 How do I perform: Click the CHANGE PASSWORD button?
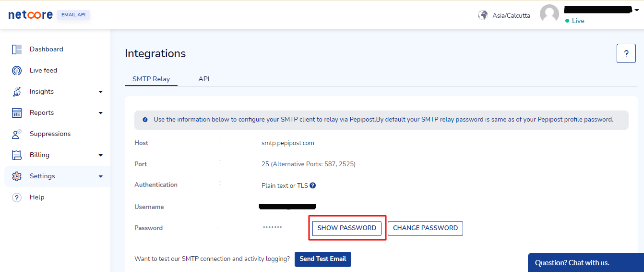tap(425, 228)
